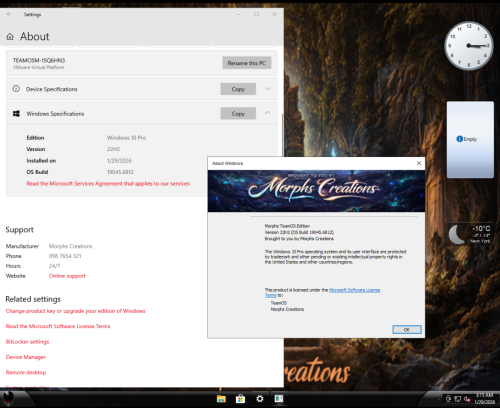Click the Hours value 24/7
Screen dimensions: 500x408
pos(54,266)
